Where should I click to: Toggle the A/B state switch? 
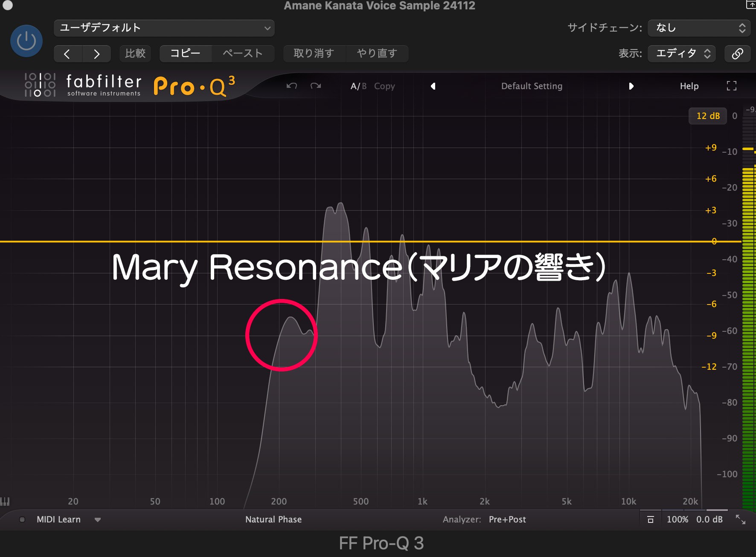click(x=358, y=86)
